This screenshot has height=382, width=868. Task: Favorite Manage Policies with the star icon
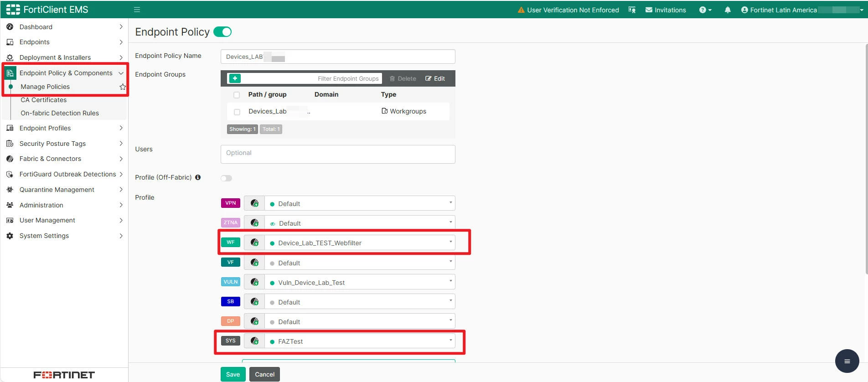[x=123, y=87]
